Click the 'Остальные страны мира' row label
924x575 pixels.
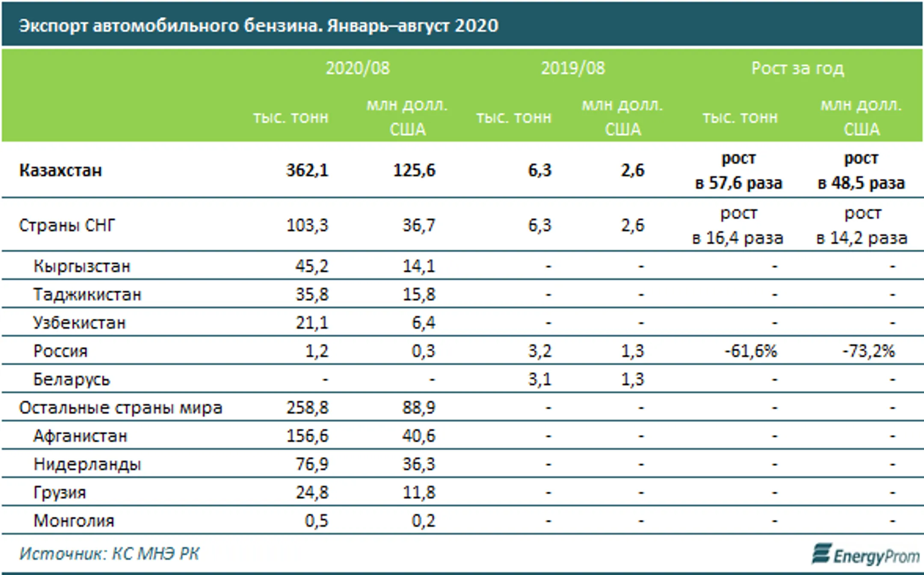[121, 408]
